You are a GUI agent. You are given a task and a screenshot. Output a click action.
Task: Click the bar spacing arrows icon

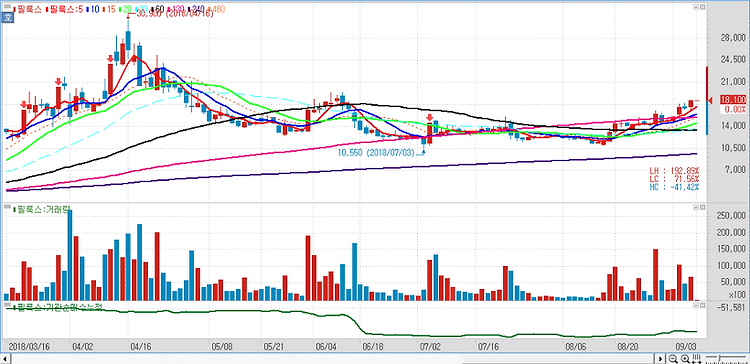(x=696, y=359)
